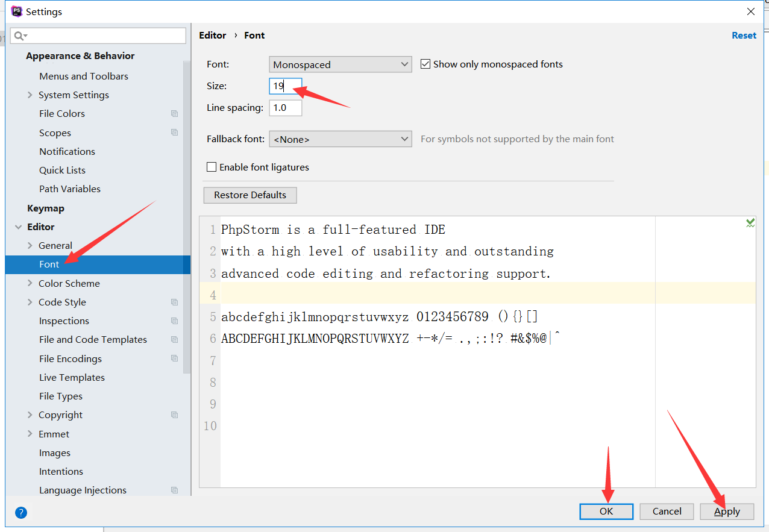Click the font Size input field
This screenshot has width=769, height=532.
286,86
